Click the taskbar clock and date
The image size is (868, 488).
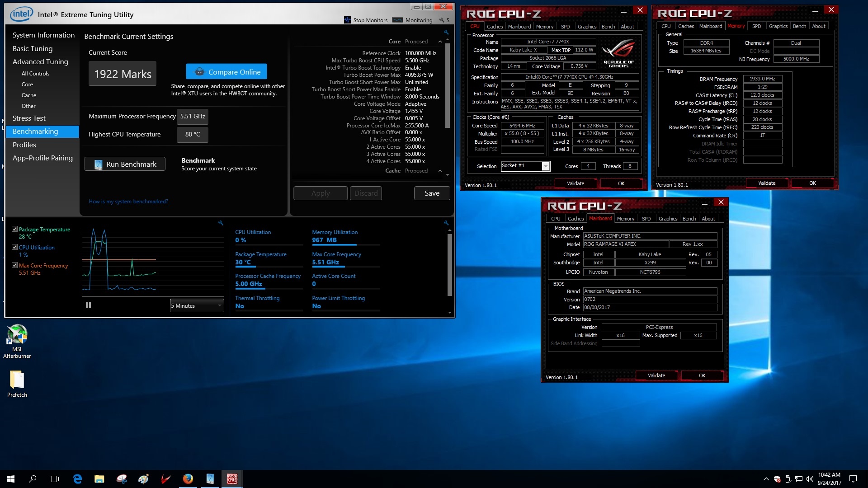coord(829,479)
